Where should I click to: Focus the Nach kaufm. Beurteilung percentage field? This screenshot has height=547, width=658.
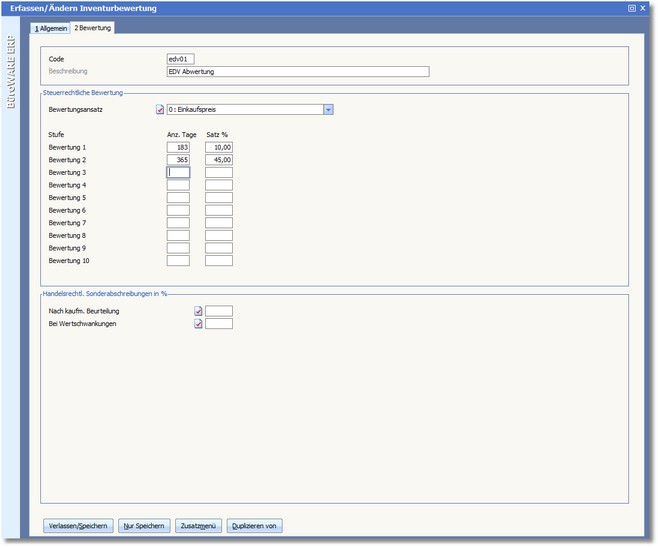[219, 311]
